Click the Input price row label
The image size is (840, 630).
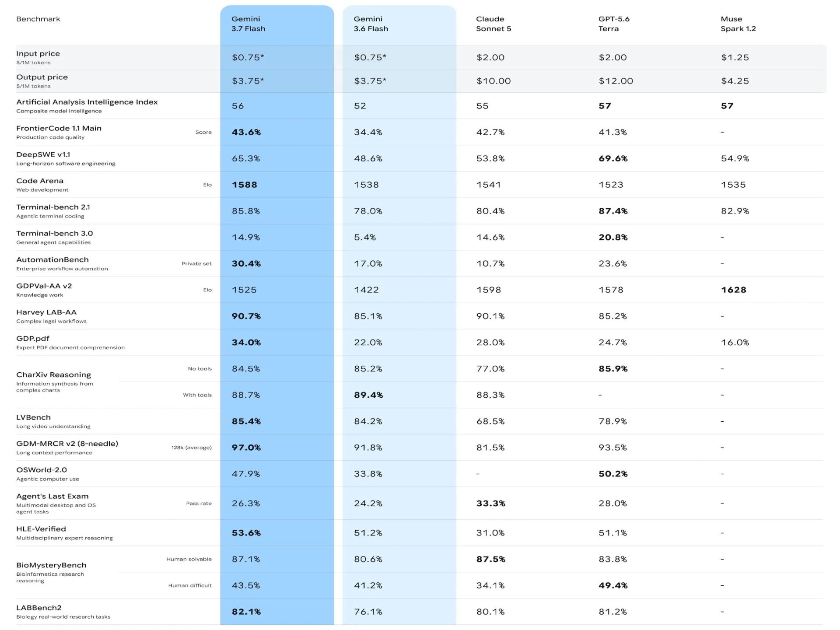38,53
